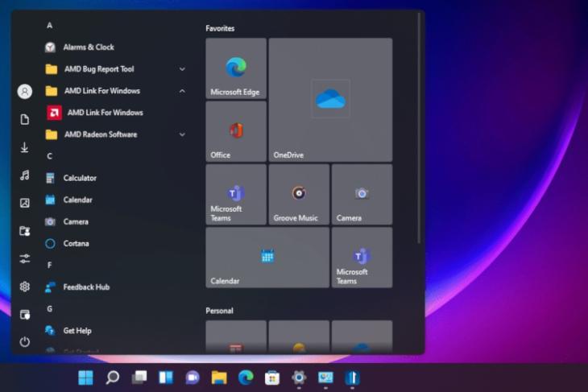Open the Office tile

pyautogui.click(x=236, y=131)
